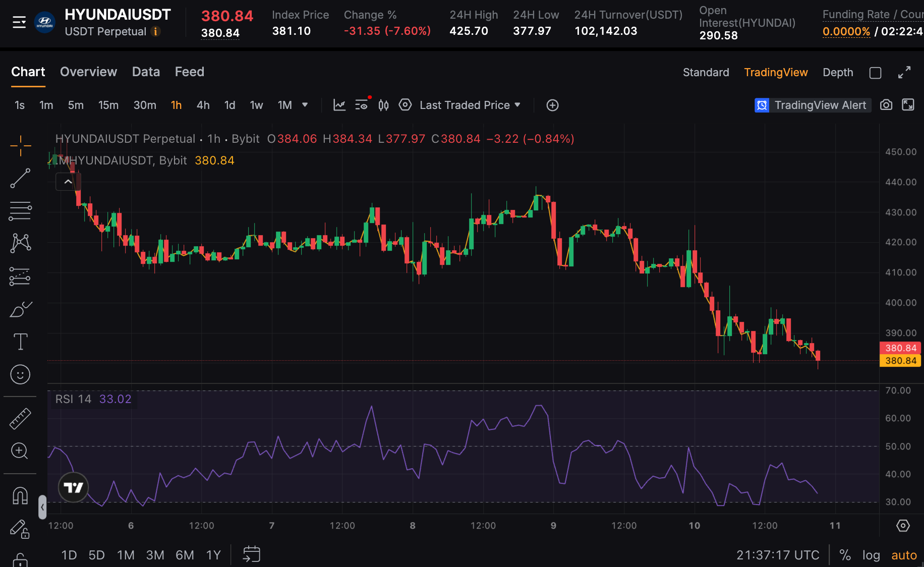Open price scale settings gear
Image resolution: width=924 pixels, height=567 pixels.
click(903, 526)
